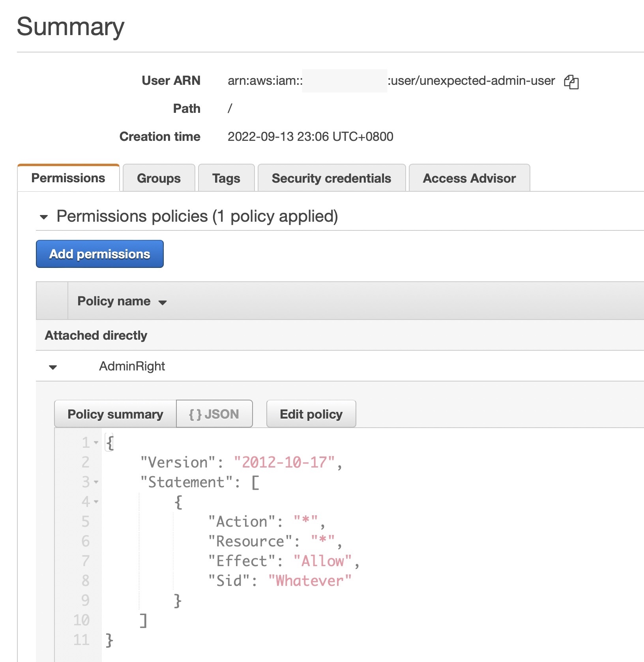Click the Attached directly row header
This screenshot has height=662, width=644.
click(x=96, y=335)
